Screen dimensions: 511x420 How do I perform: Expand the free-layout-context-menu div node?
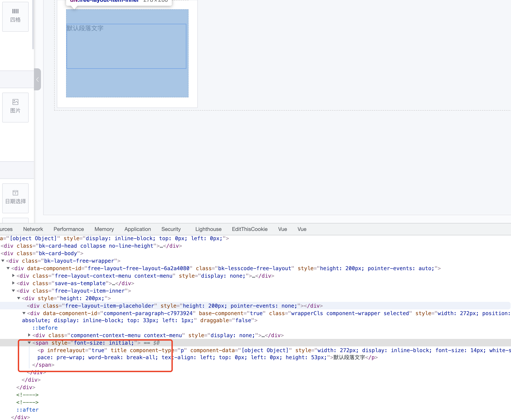tap(13, 276)
